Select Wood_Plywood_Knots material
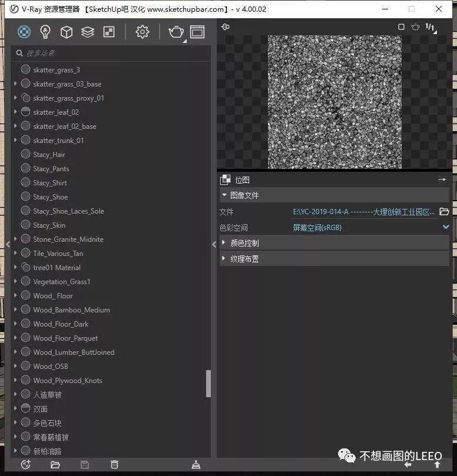Image resolution: width=457 pixels, height=476 pixels. click(x=68, y=380)
